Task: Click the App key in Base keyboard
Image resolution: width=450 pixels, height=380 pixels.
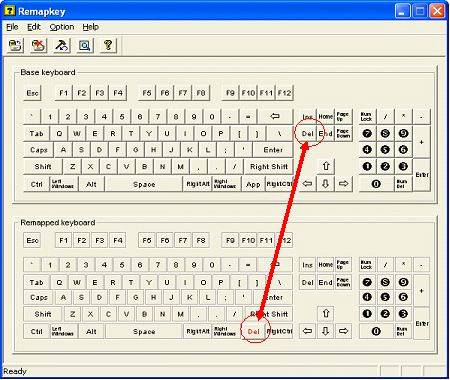Action: [253, 184]
